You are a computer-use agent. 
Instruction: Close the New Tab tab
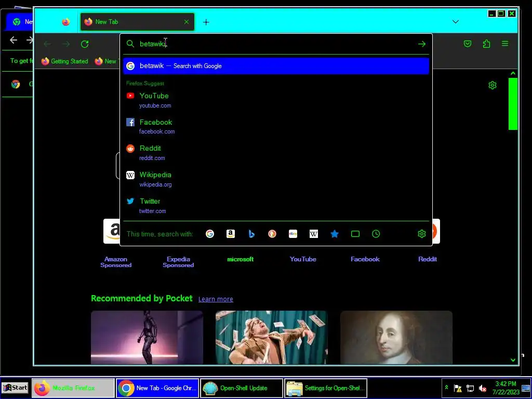click(x=187, y=22)
